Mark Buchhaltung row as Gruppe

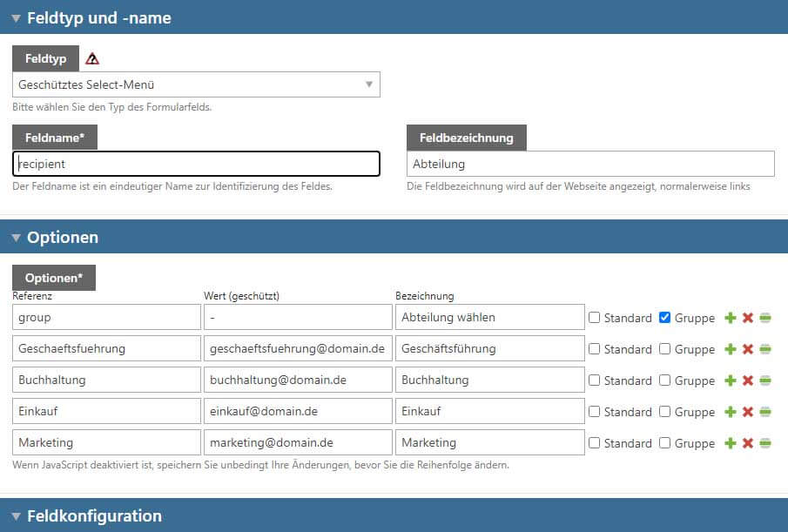(664, 380)
